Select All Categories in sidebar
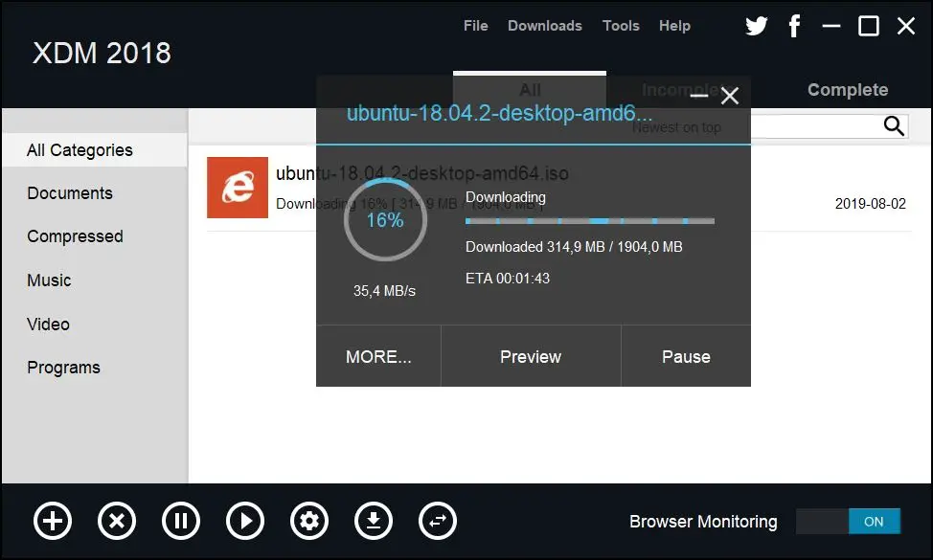 pyautogui.click(x=95, y=150)
